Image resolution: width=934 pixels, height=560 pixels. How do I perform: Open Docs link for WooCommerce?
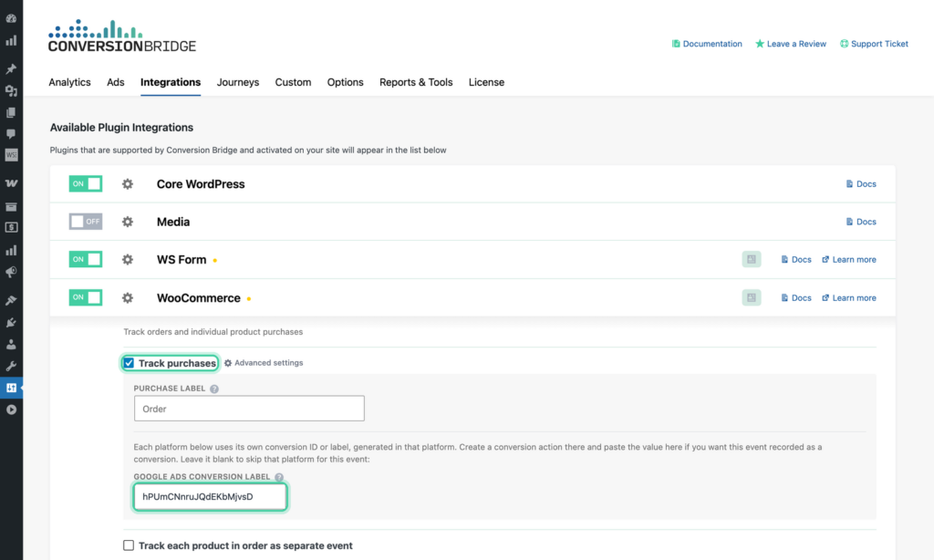(x=795, y=298)
